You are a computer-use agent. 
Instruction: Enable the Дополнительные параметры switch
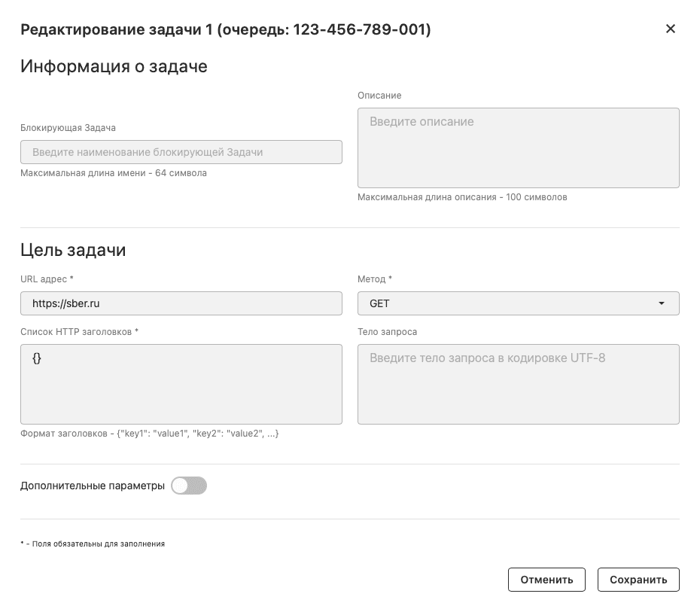click(189, 486)
